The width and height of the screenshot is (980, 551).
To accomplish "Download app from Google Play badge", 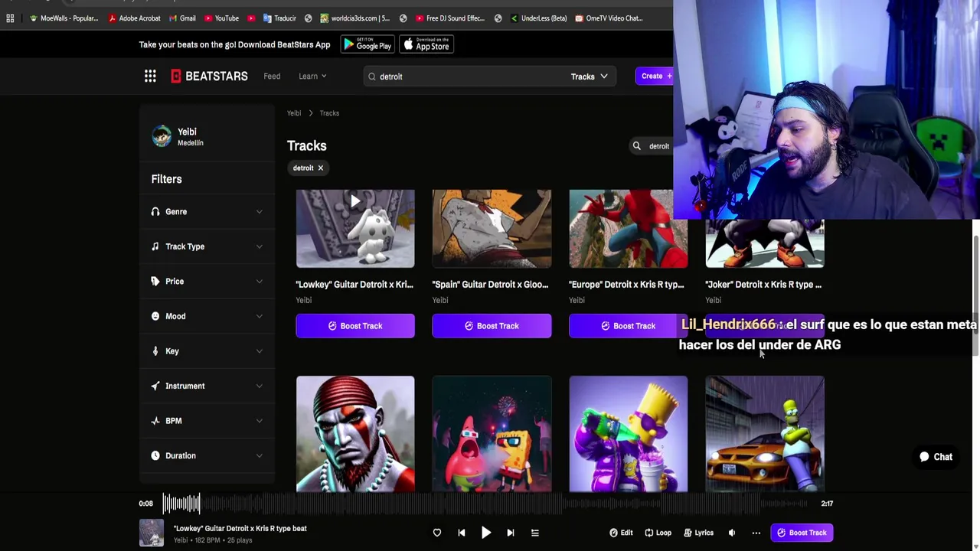I will click(367, 45).
